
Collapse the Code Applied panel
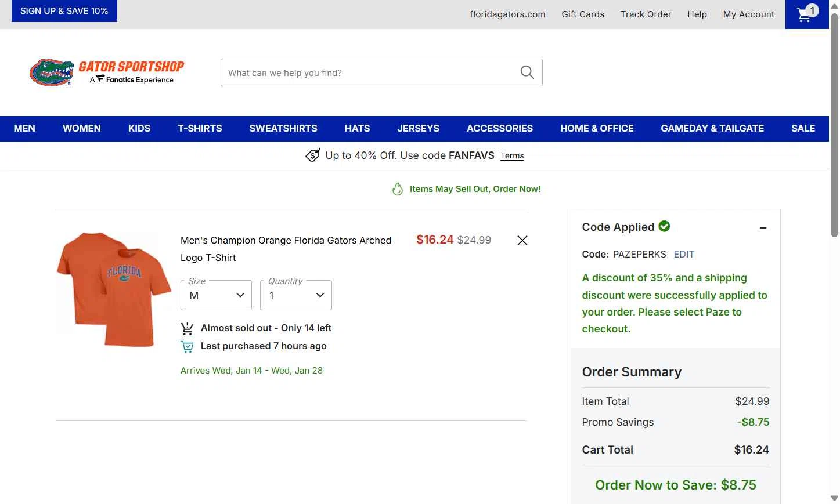click(763, 228)
